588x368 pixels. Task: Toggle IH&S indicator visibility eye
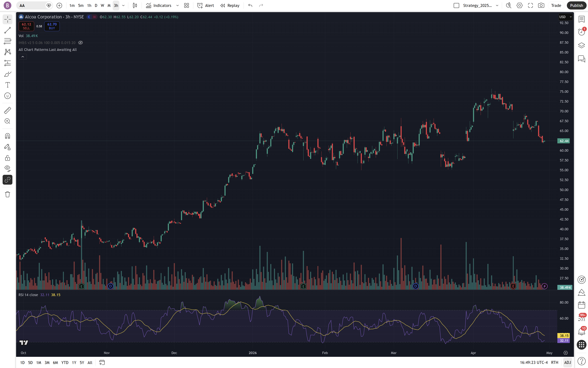(80, 43)
